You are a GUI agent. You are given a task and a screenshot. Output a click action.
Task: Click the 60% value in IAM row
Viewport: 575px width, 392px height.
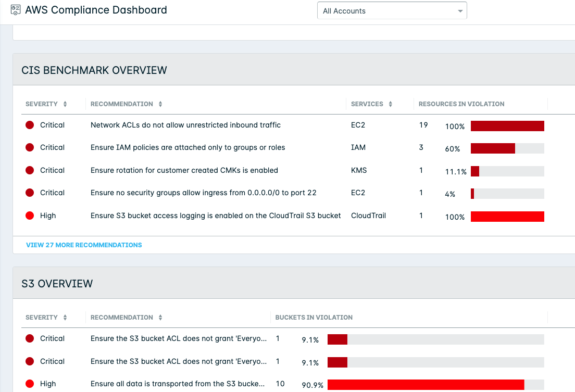point(453,149)
